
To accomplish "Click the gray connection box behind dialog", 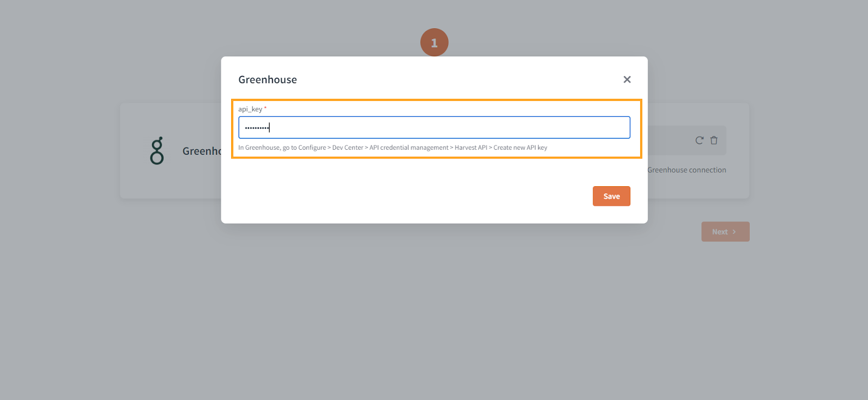I will click(687, 141).
